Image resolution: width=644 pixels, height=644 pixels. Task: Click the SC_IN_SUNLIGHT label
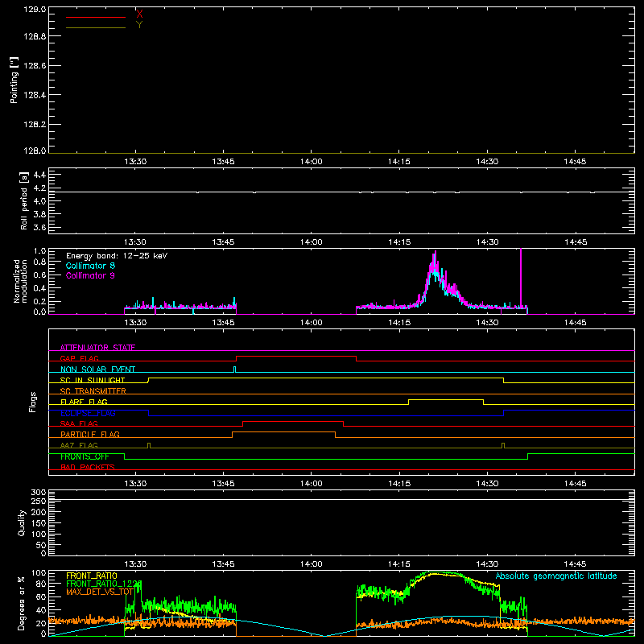(93, 380)
